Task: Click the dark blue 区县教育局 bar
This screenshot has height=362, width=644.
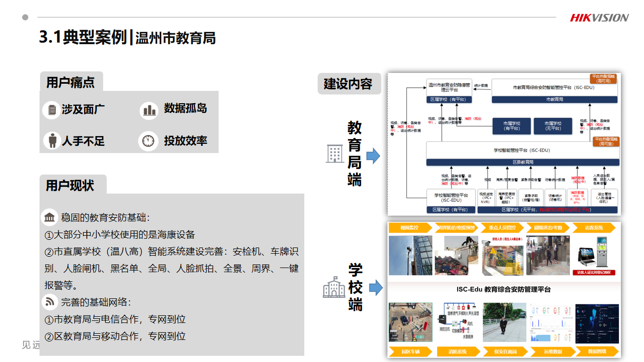Action: pos(522,162)
